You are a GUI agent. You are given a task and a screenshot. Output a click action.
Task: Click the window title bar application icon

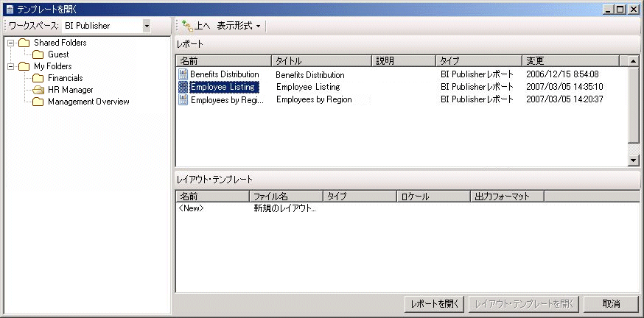10,9
